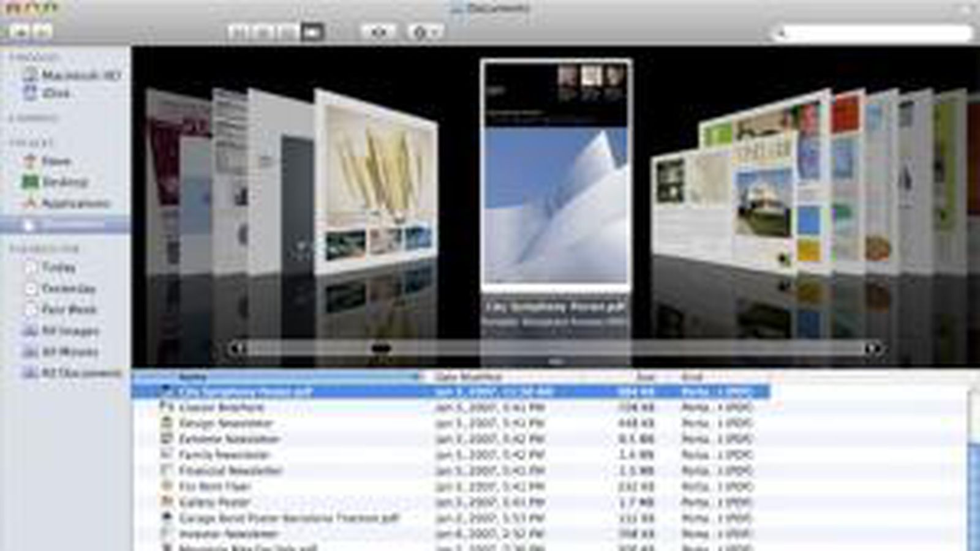Switch to List view
Image resolution: width=980 pixels, height=551 pixels.
[263, 32]
